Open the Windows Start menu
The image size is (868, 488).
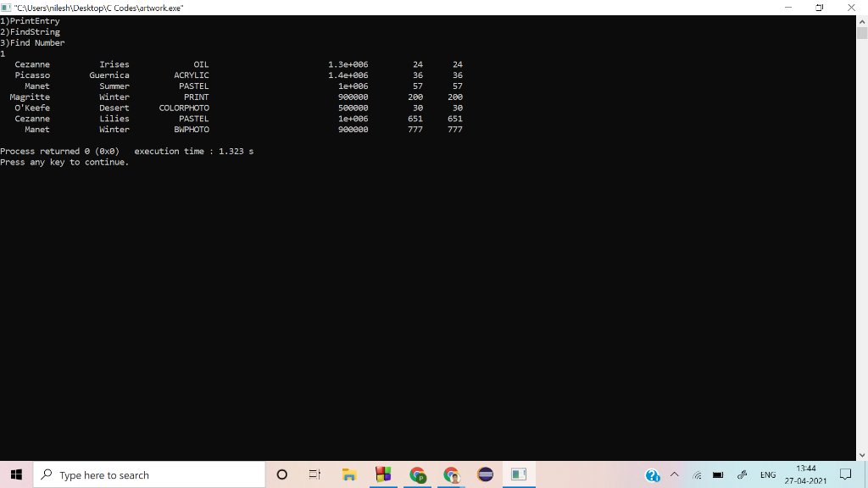point(16,474)
